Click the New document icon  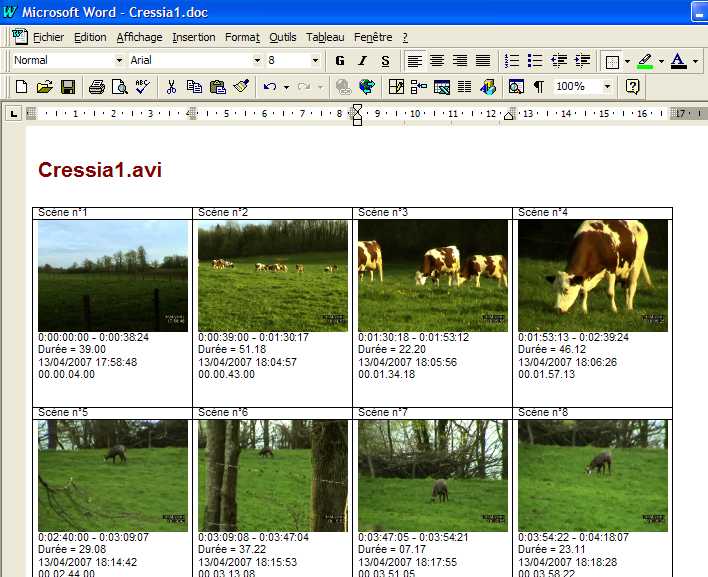click(x=21, y=86)
